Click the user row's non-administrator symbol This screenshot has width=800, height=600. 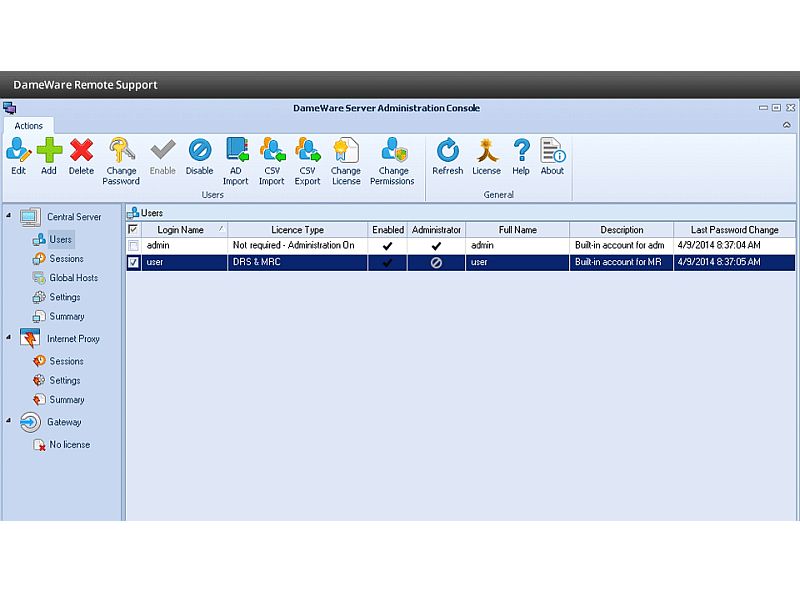[436, 263]
